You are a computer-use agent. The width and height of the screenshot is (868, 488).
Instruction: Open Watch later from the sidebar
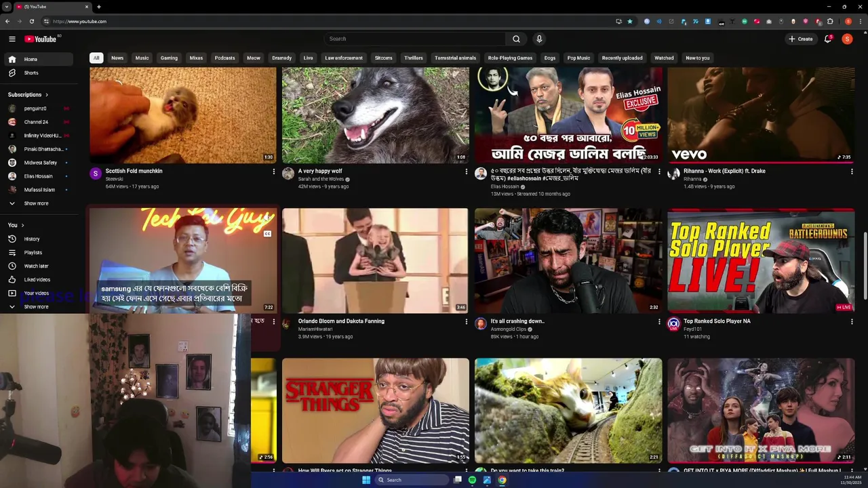(38, 266)
